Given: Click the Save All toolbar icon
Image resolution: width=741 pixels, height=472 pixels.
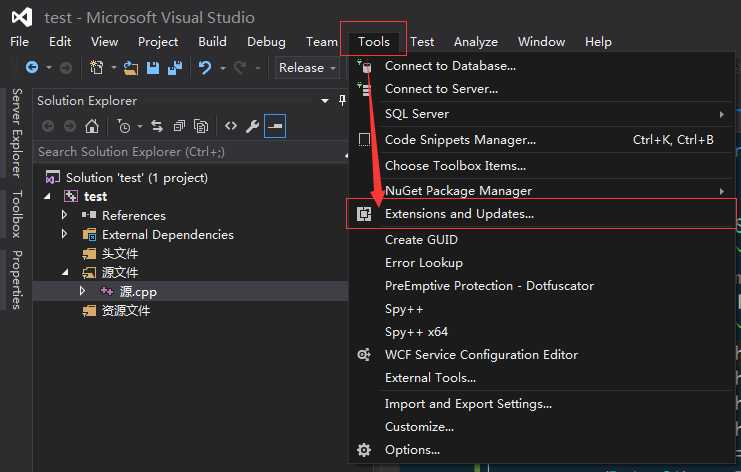Looking at the screenshot, I should point(175,68).
